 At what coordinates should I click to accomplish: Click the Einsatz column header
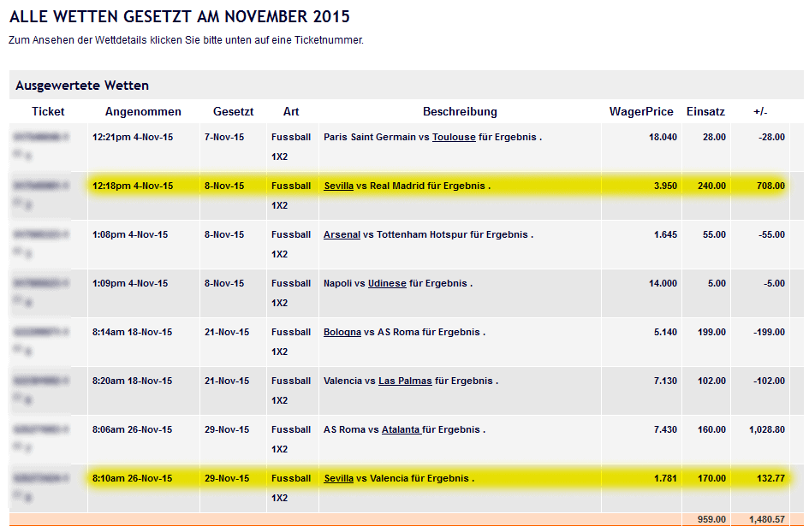pyautogui.click(x=705, y=112)
